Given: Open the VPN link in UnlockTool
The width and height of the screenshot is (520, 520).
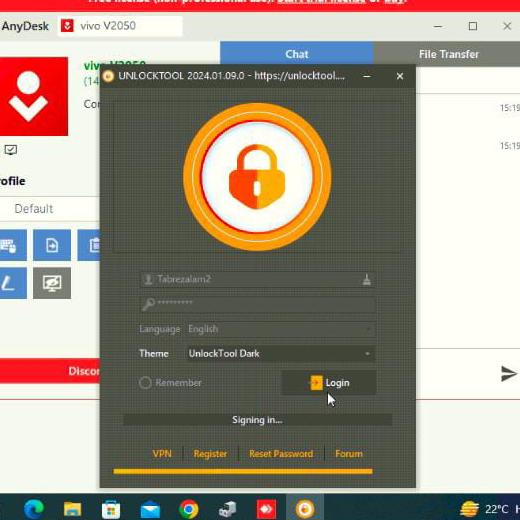Looking at the screenshot, I should (162, 454).
